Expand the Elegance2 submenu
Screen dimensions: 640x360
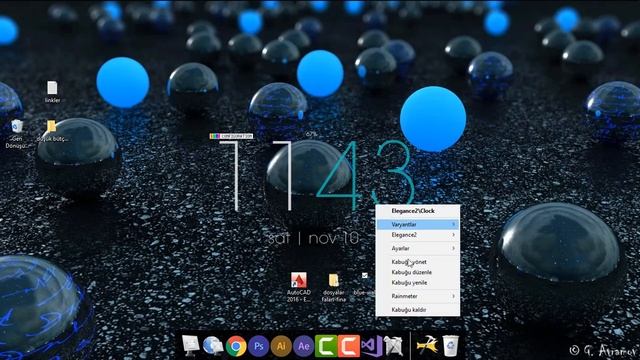point(418,235)
